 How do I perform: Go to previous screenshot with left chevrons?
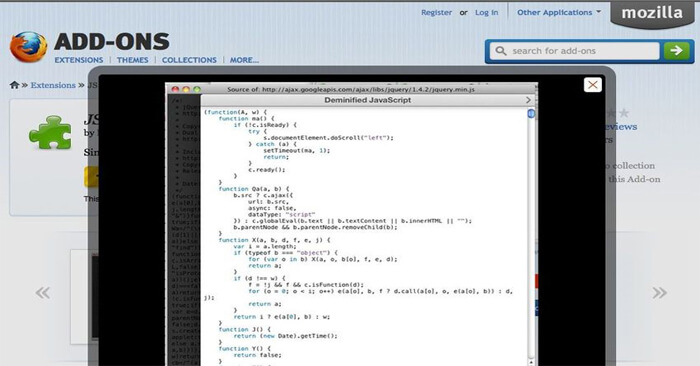coord(43,293)
